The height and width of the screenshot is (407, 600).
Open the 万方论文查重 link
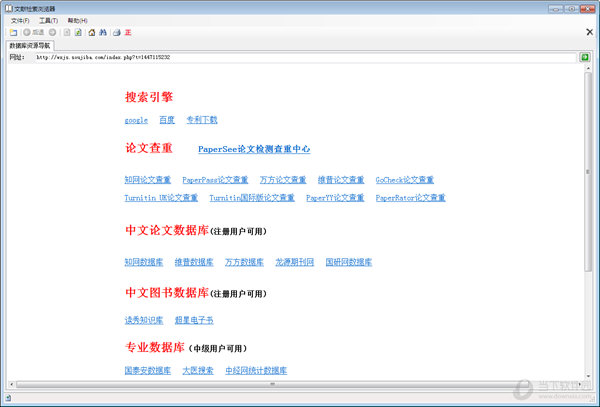click(283, 179)
